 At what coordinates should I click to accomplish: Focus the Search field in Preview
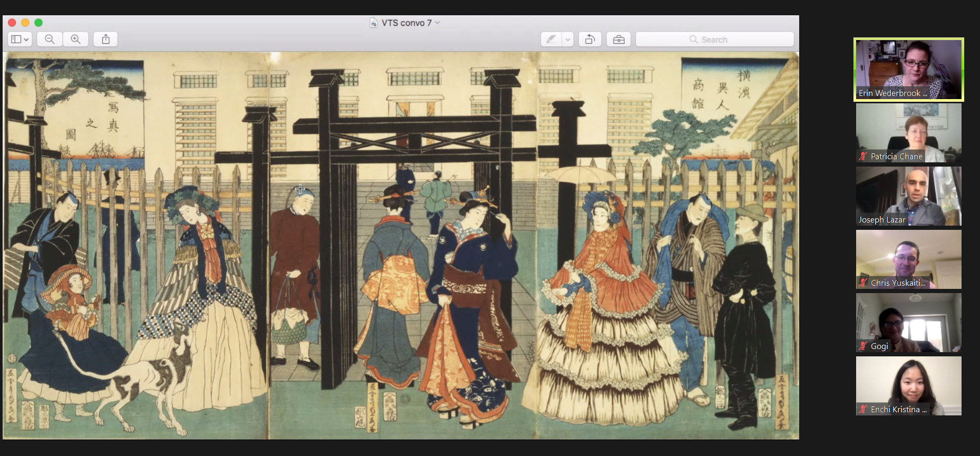coord(714,39)
